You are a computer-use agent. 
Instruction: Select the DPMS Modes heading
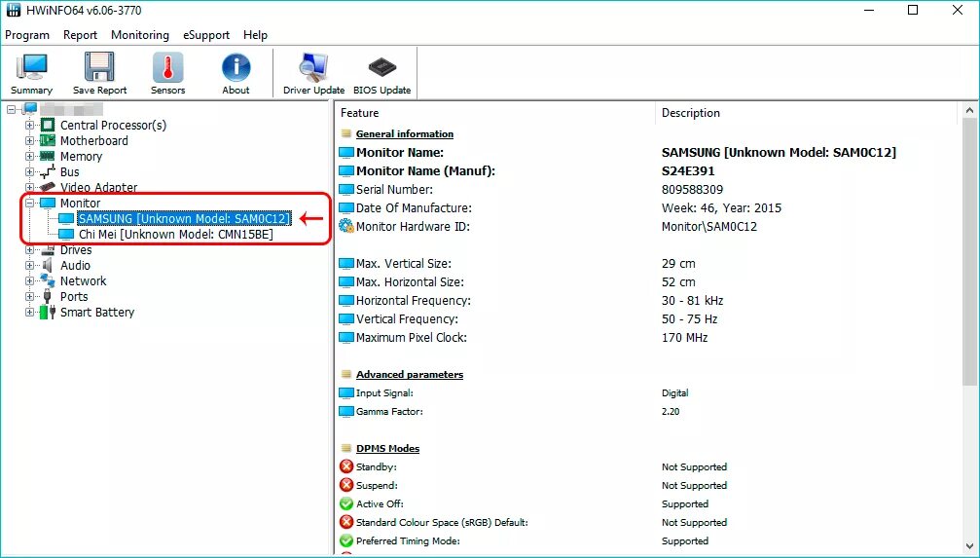[x=387, y=449]
